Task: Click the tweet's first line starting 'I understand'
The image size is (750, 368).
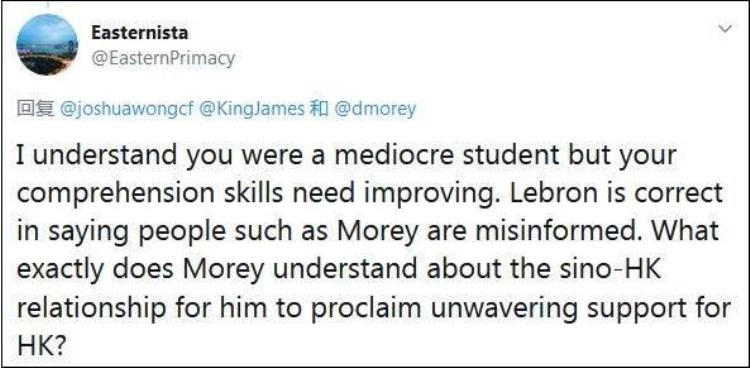Action: point(347,156)
